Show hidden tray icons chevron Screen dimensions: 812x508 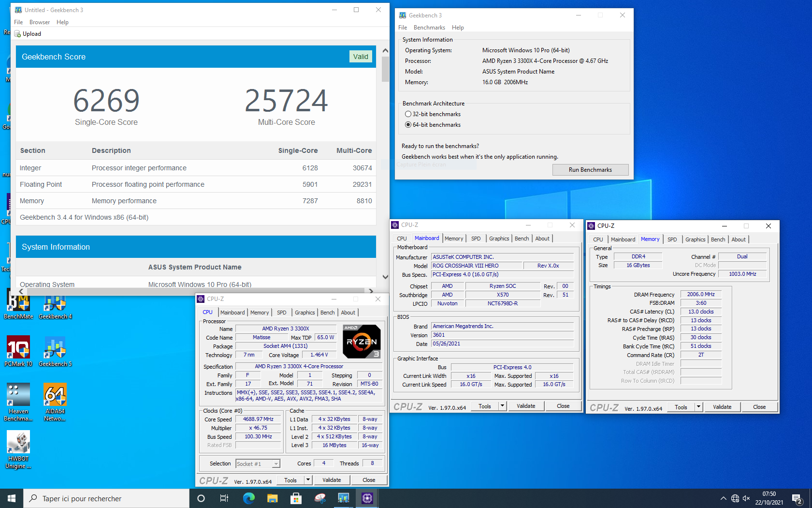[724, 498]
